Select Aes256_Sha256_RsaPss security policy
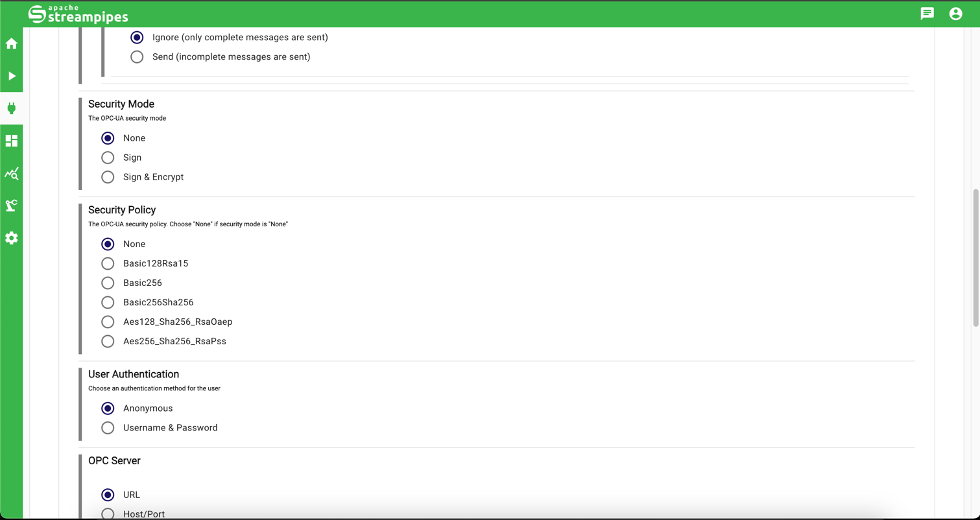980x520 pixels. (x=108, y=341)
